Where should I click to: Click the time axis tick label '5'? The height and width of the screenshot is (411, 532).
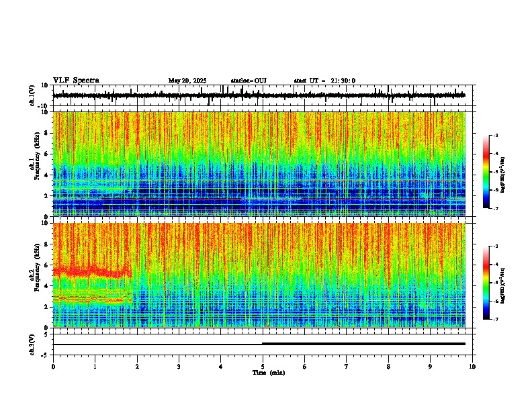[263, 367]
